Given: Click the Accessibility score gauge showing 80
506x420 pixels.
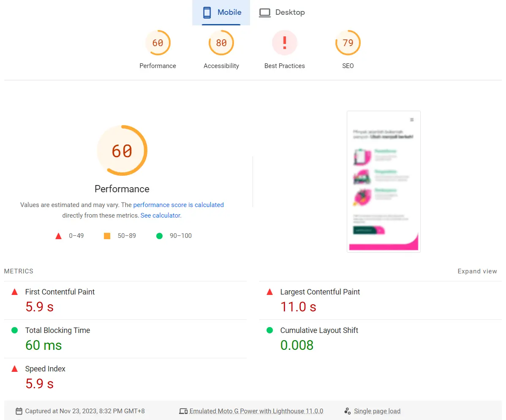Looking at the screenshot, I should [221, 43].
